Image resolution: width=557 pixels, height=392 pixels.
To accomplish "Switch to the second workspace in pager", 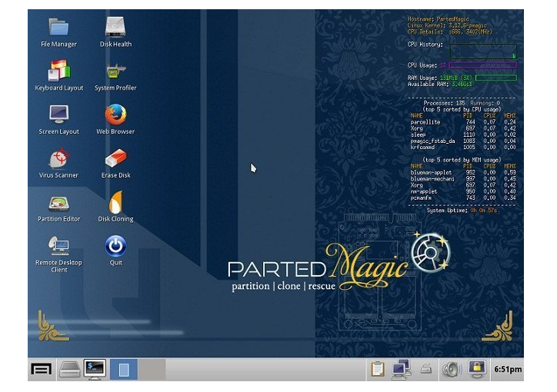I will pyautogui.click(x=152, y=369).
